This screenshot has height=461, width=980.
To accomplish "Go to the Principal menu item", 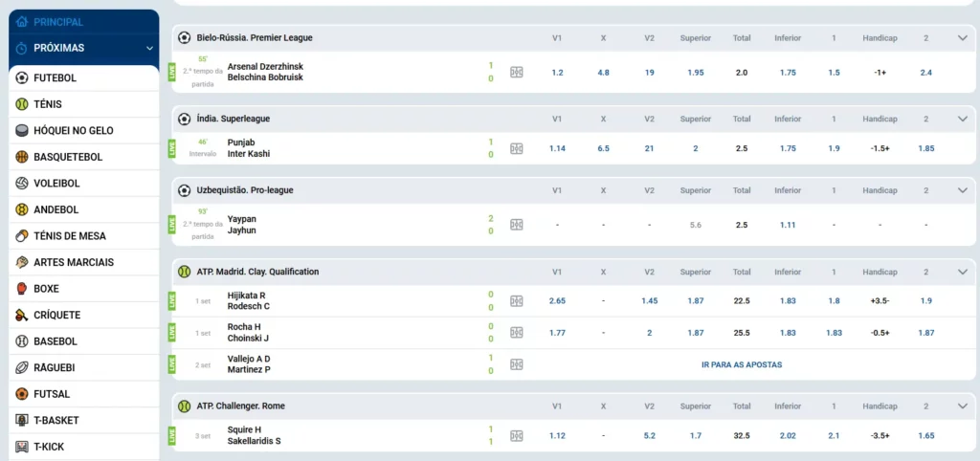I will [84, 22].
